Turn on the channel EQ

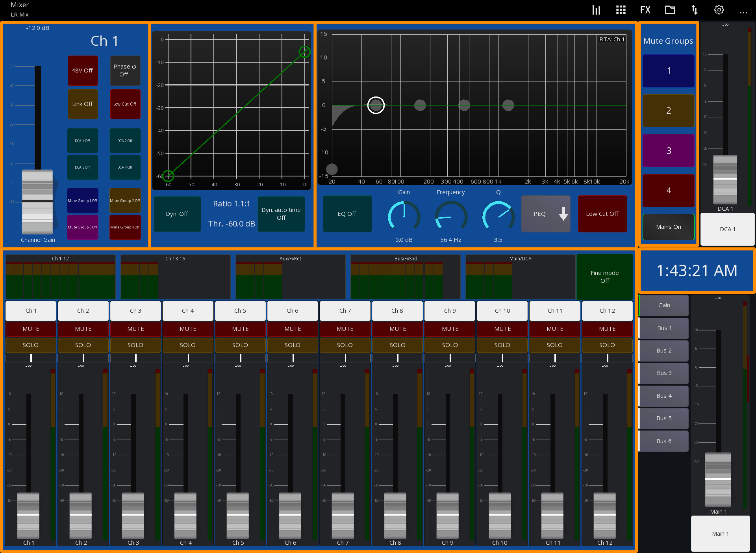pos(347,214)
